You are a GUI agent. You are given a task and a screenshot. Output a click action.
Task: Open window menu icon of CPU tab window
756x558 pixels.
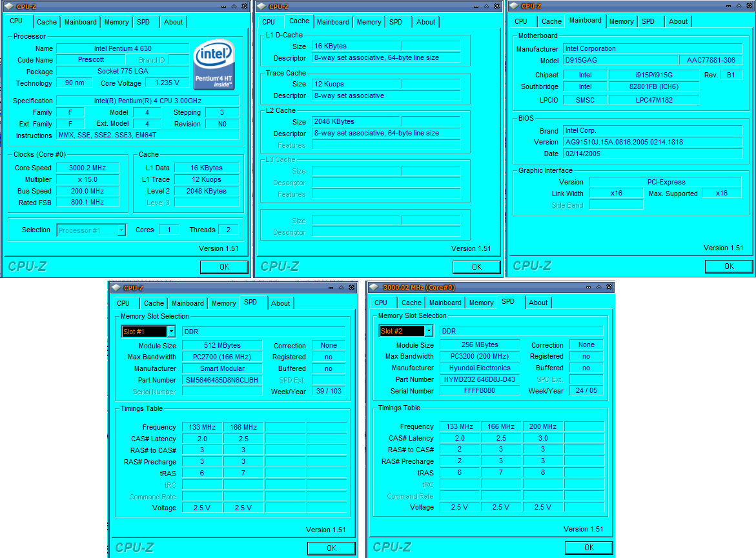pos(9,6)
